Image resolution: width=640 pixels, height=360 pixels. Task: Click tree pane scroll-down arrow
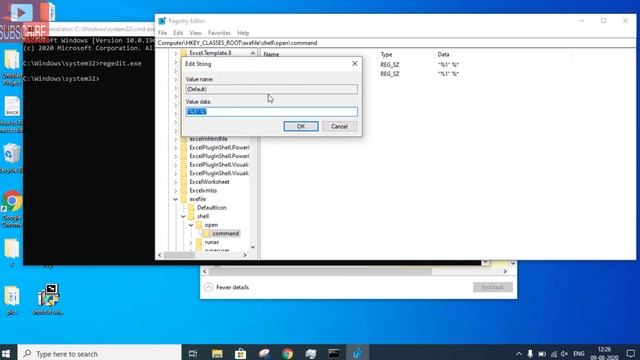click(253, 247)
